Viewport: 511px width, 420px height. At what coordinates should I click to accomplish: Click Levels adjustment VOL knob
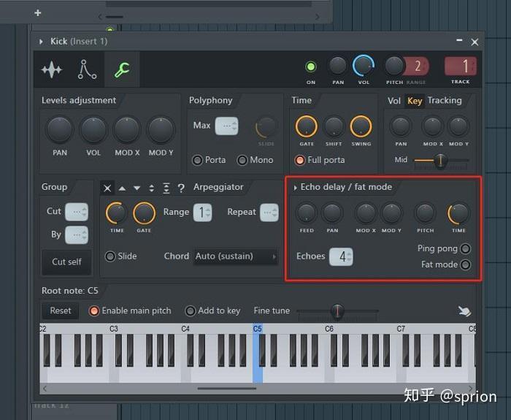pyautogui.click(x=93, y=129)
